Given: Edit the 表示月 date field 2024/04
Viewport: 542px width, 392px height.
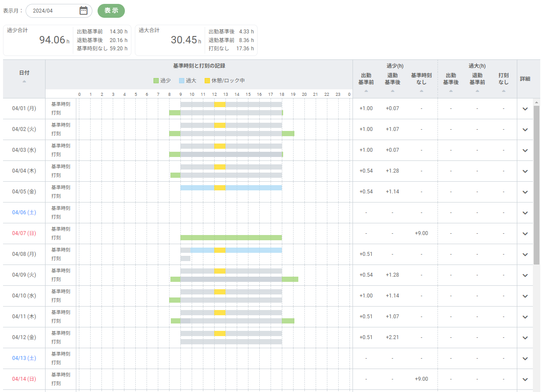Looking at the screenshot, I should click(59, 11).
